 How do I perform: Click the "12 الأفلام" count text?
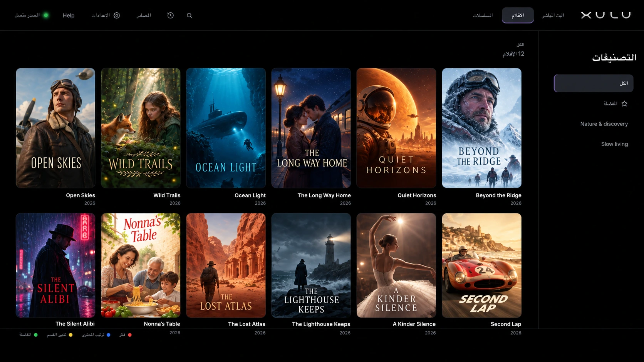click(x=513, y=54)
